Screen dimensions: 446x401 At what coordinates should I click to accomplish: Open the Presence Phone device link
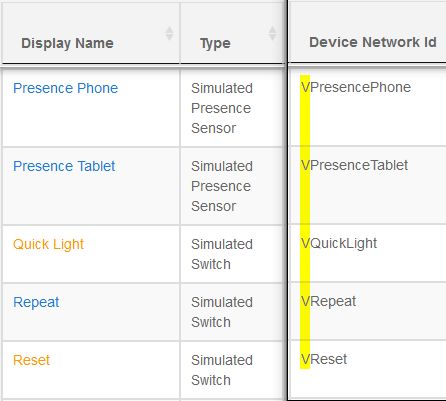pos(65,88)
